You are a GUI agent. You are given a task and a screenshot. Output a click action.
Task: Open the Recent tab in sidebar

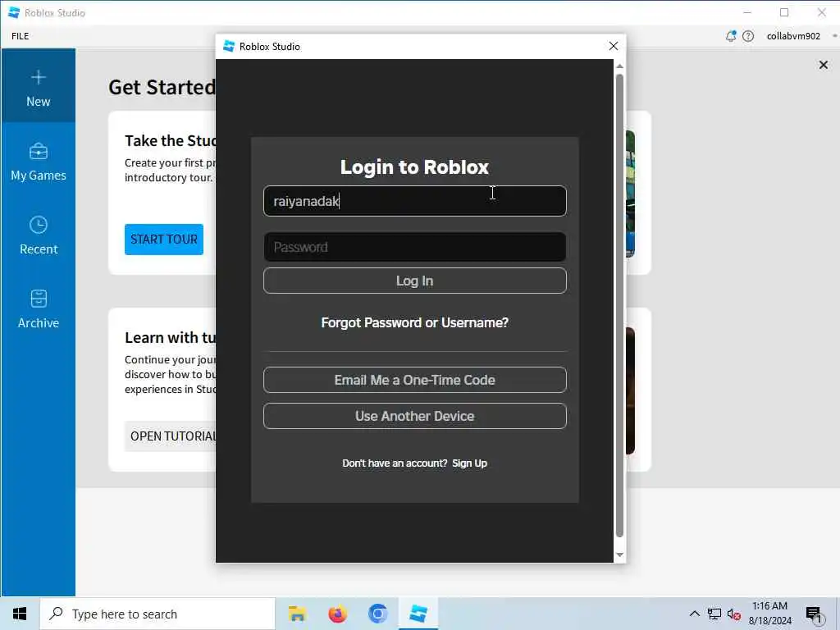[x=38, y=234]
